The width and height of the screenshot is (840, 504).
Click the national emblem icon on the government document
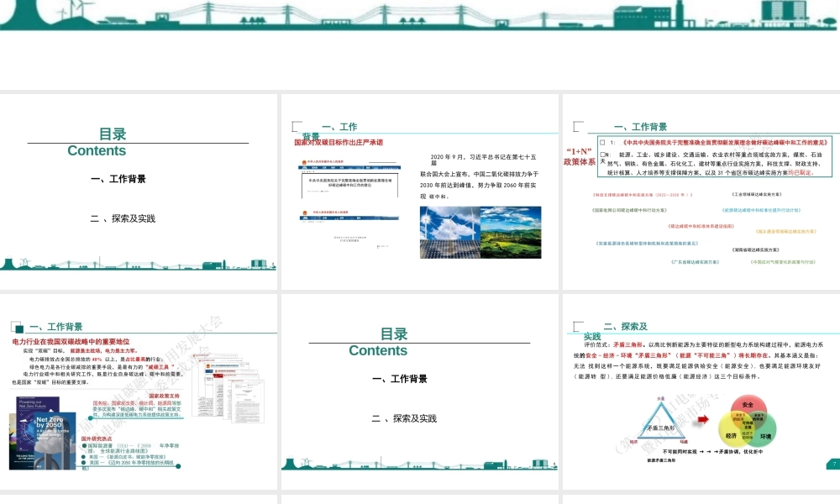[303, 160]
